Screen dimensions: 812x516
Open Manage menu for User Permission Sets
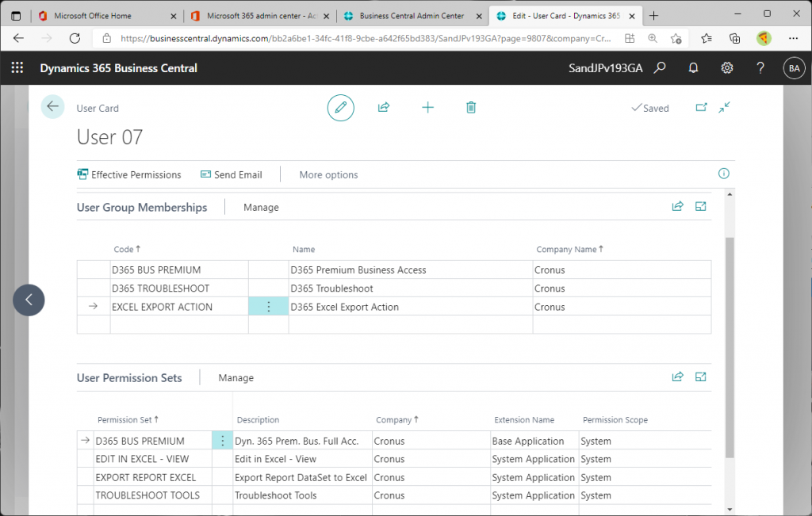(x=236, y=378)
